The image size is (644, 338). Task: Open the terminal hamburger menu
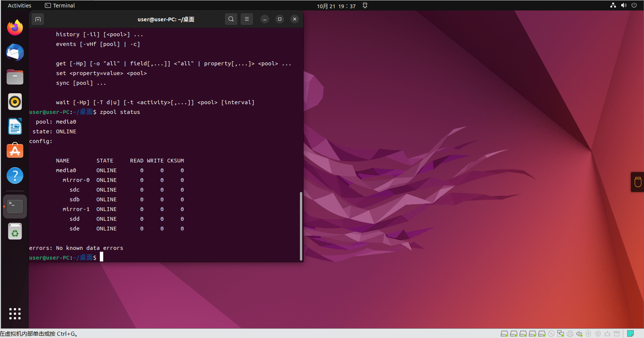[247, 19]
